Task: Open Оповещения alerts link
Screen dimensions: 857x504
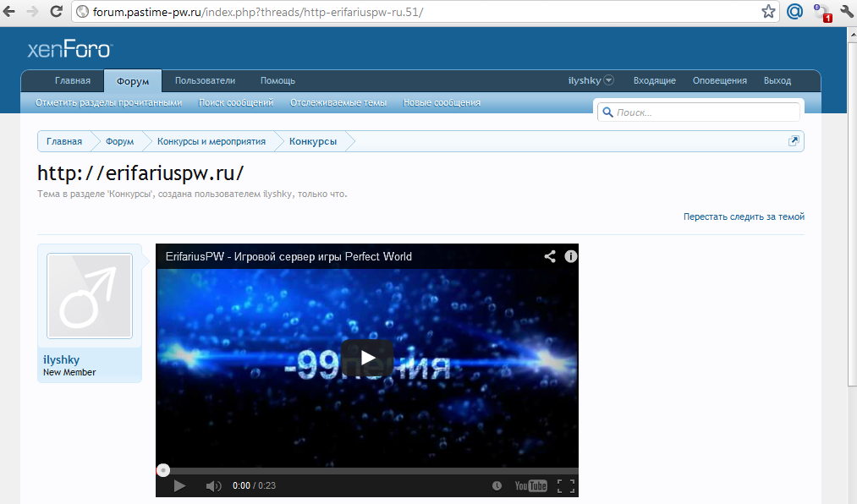Action: [x=719, y=80]
